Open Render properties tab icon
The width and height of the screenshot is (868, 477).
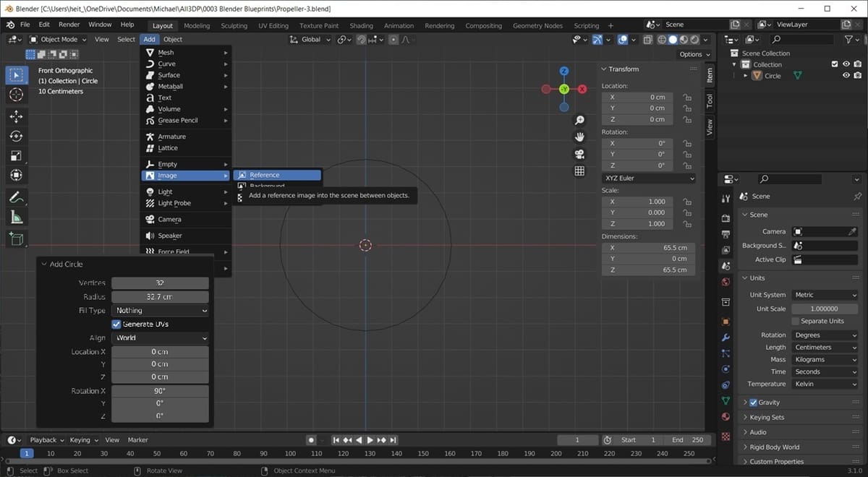(x=726, y=218)
